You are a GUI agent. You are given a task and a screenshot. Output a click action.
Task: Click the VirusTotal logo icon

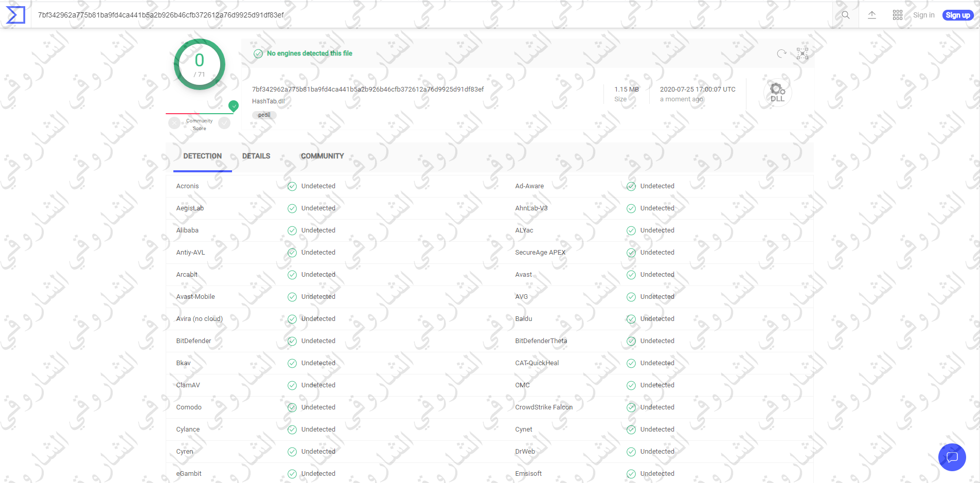tap(15, 15)
